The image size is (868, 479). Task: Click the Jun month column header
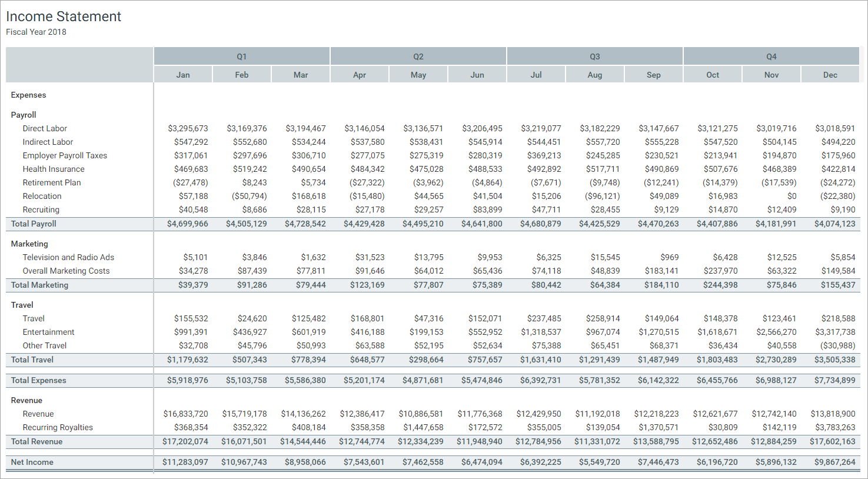click(477, 75)
